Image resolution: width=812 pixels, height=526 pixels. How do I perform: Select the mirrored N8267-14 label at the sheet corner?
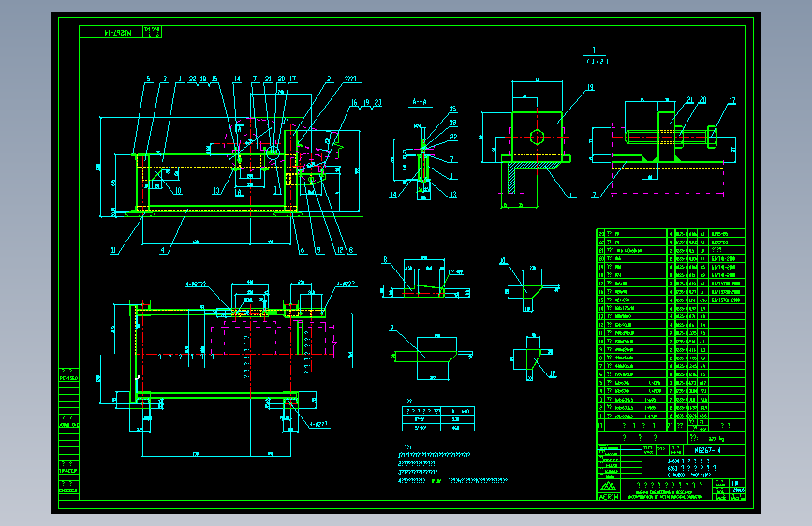coord(118,33)
